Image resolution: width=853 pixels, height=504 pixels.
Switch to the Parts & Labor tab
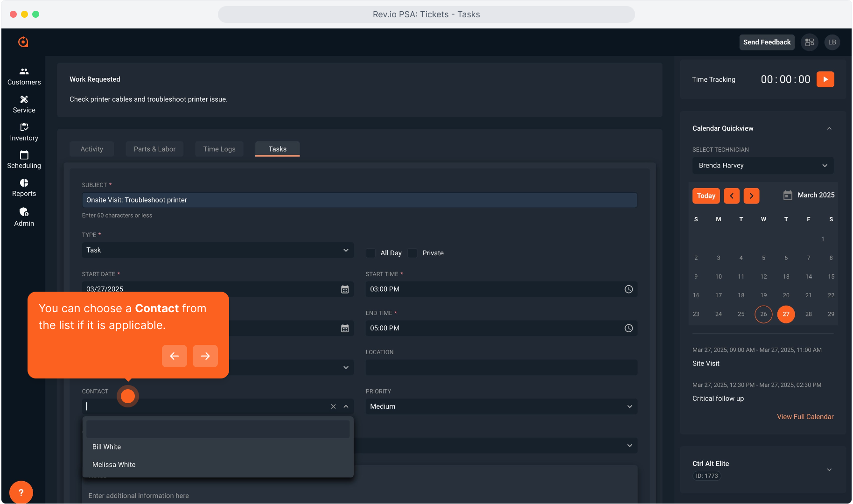154,149
